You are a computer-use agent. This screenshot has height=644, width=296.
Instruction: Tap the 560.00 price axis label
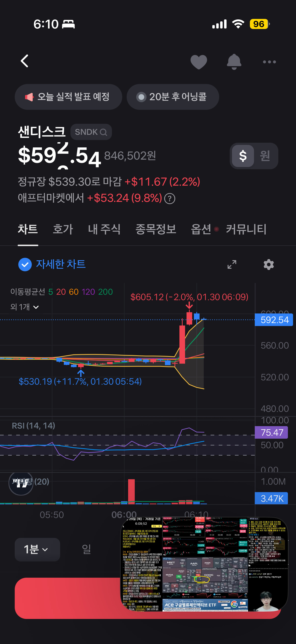(274, 346)
